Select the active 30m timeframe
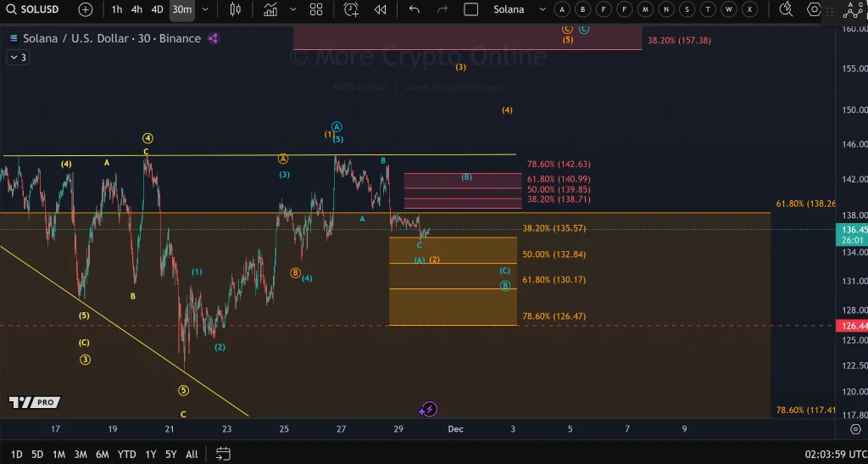This screenshot has height=464, width=868. pos(181,9)
